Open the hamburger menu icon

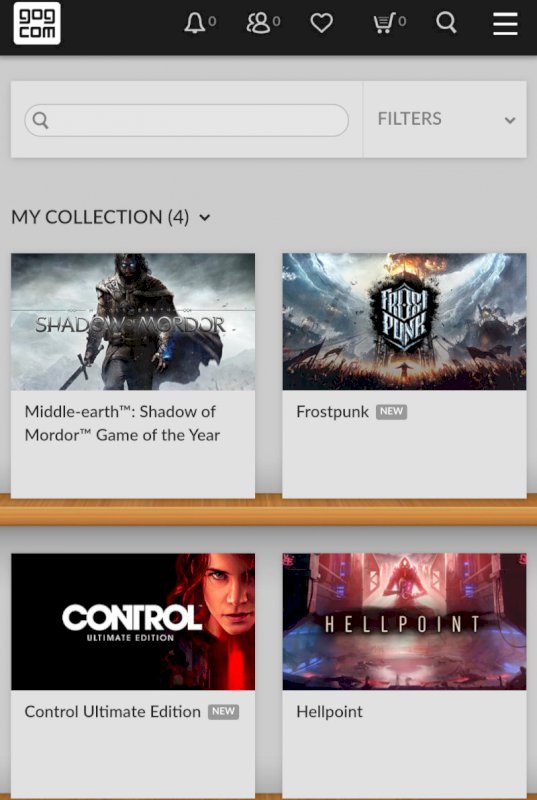tap(505, 23)
